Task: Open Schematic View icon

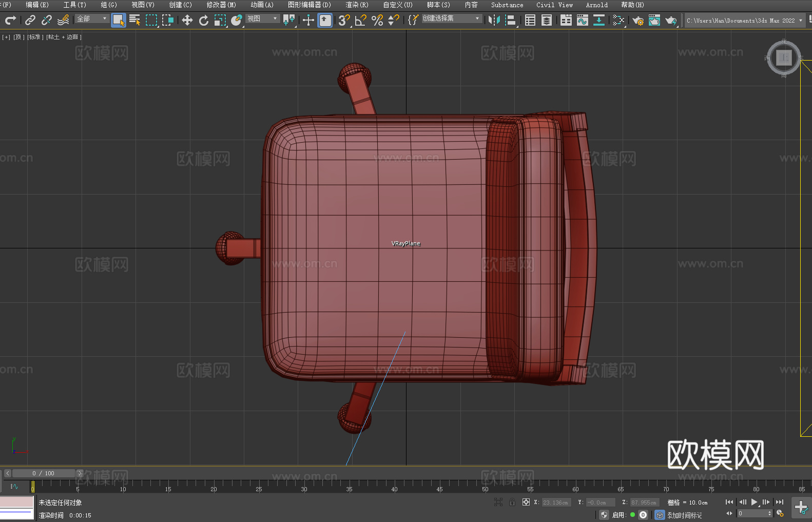Action: pyautogui.click(x=599, y=20)
